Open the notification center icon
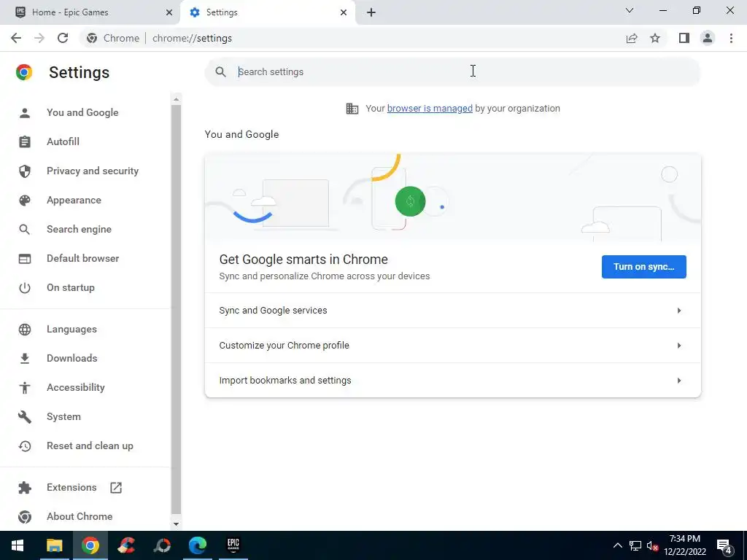Screen dimensions: 747x560 pos(724,545)
